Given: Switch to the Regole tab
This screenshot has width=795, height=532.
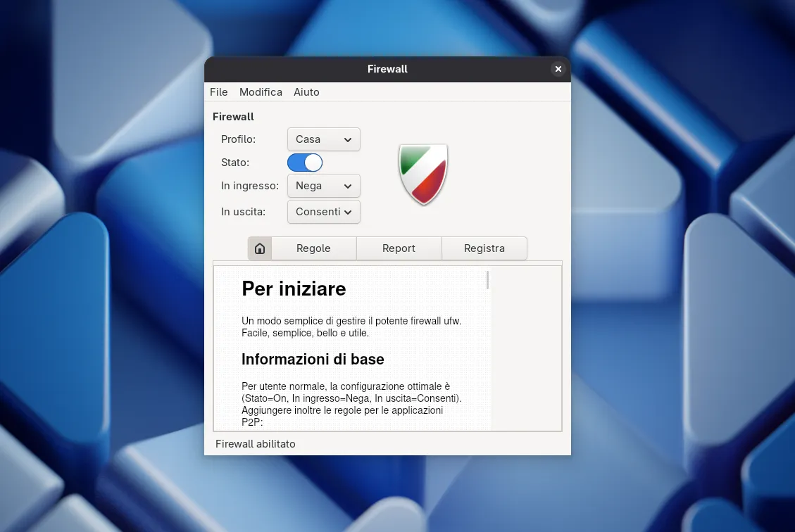Looking at the screenshot, I should [313, 248].
